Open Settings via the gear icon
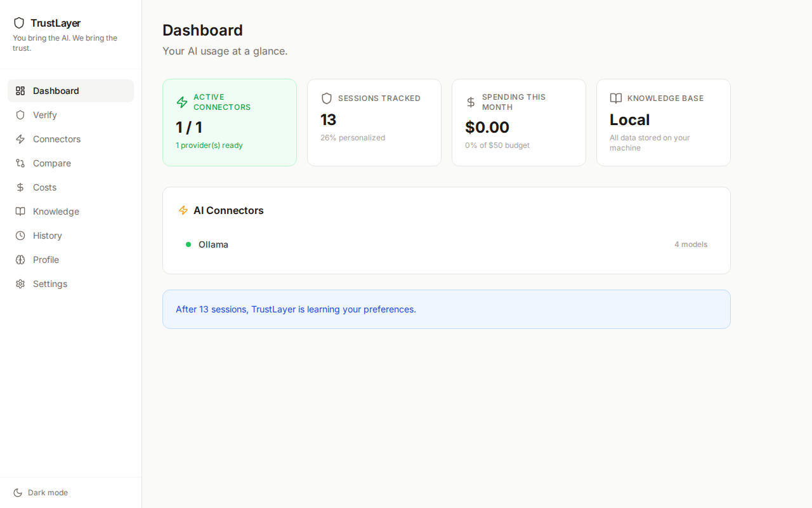The height and width of the screenshot is (508, 812). [x=20, y=284]
